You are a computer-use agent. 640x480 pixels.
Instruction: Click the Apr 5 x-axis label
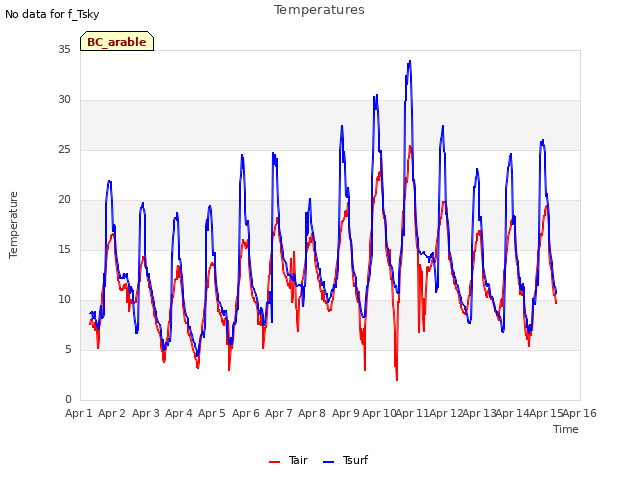(x=212, y=413)
